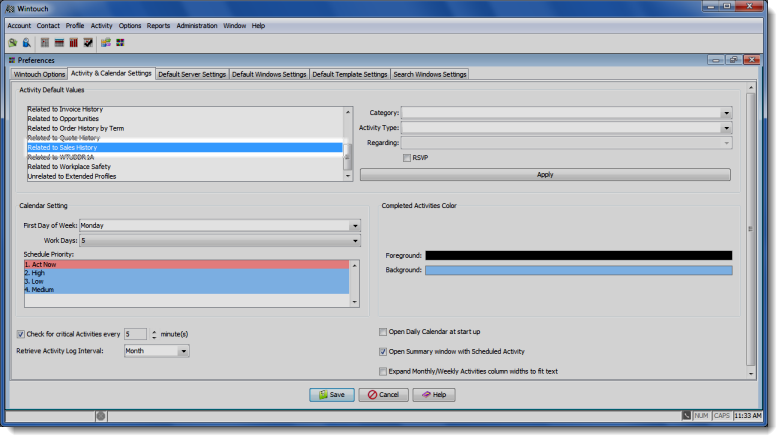Select 'Related to Sales History' row
This screenshot has width=783, height=442.
(185, 148)
